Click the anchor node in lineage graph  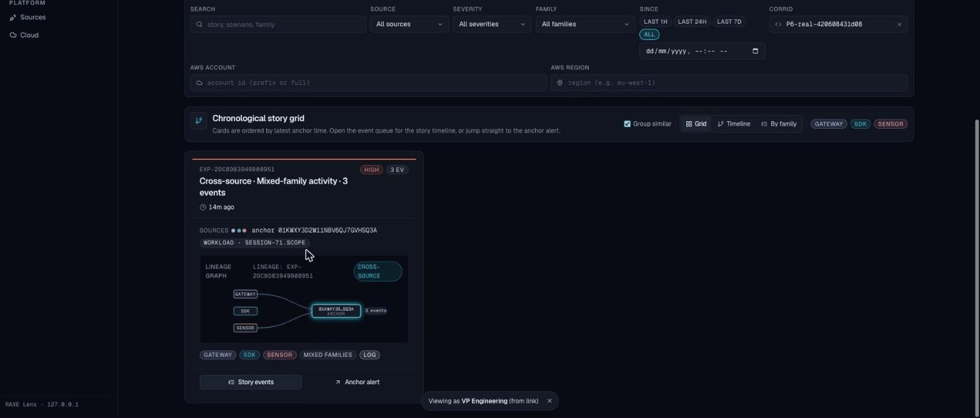[336, 311]
